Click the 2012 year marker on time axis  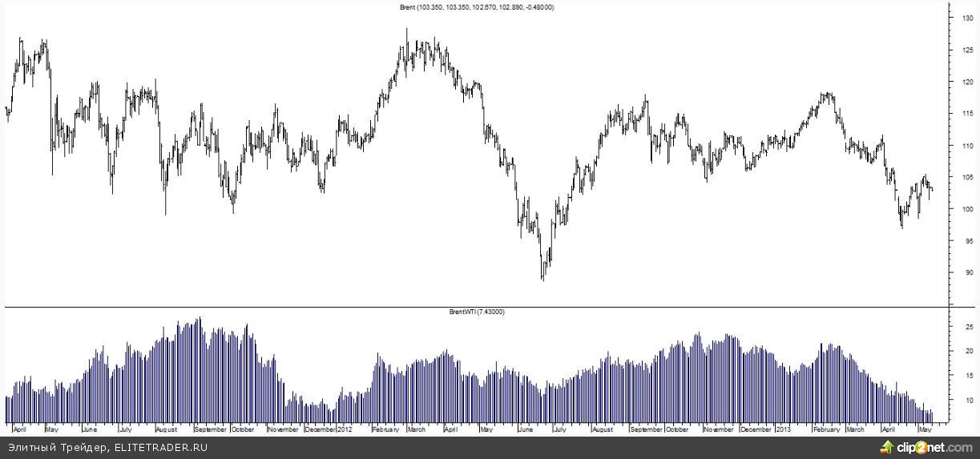click(345, 429)
